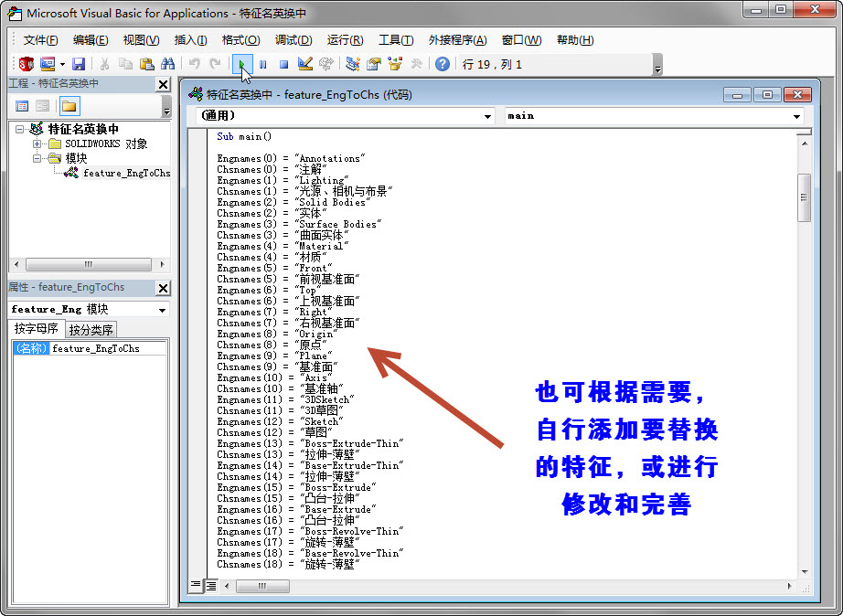Image resolution: width=843 pixels, height=616 pixels.
Task: Click the Undo arrow icon
Action: [194, 64]
